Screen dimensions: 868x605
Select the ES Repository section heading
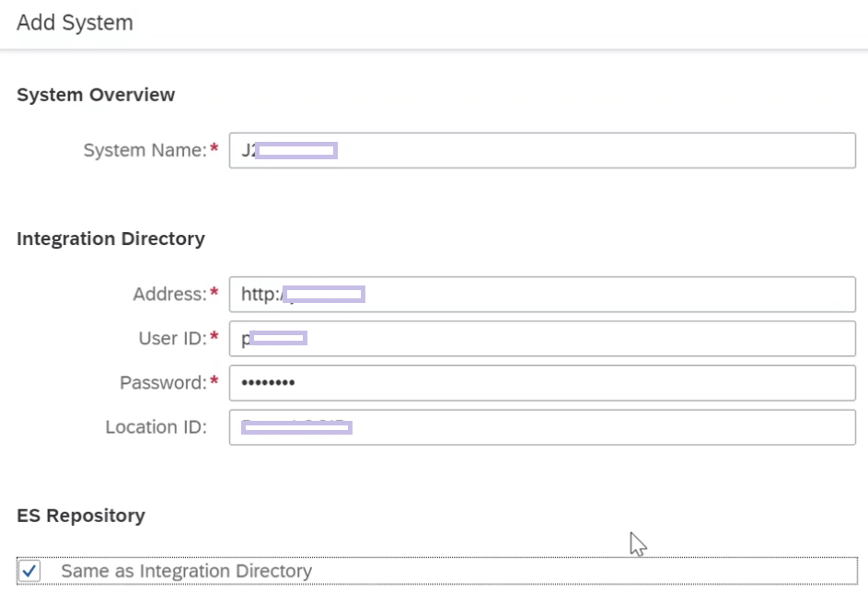(81, 516)
